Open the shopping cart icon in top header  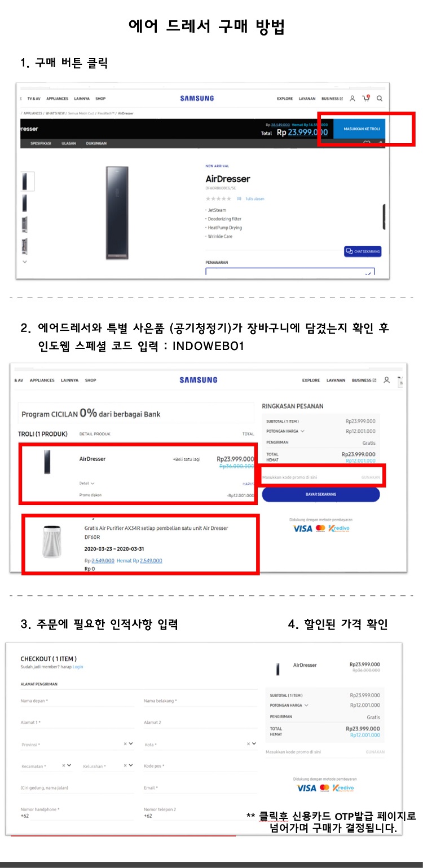pos(366,98)
